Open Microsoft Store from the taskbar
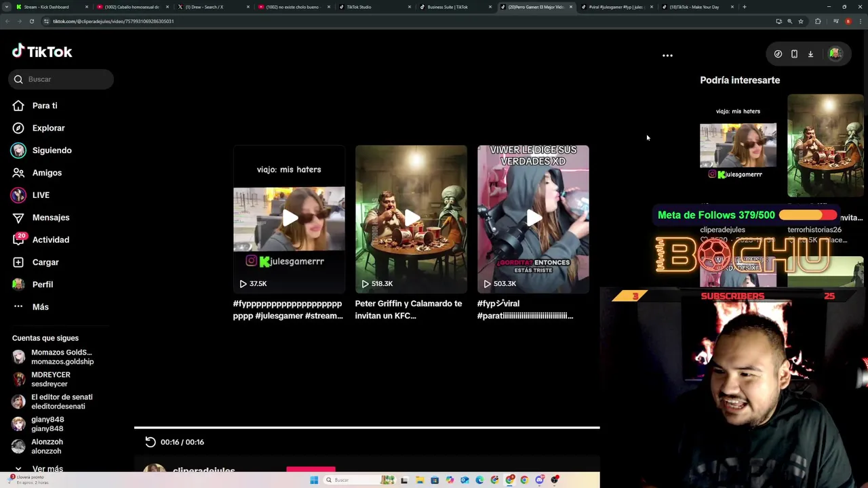 [x=435, y=480]
